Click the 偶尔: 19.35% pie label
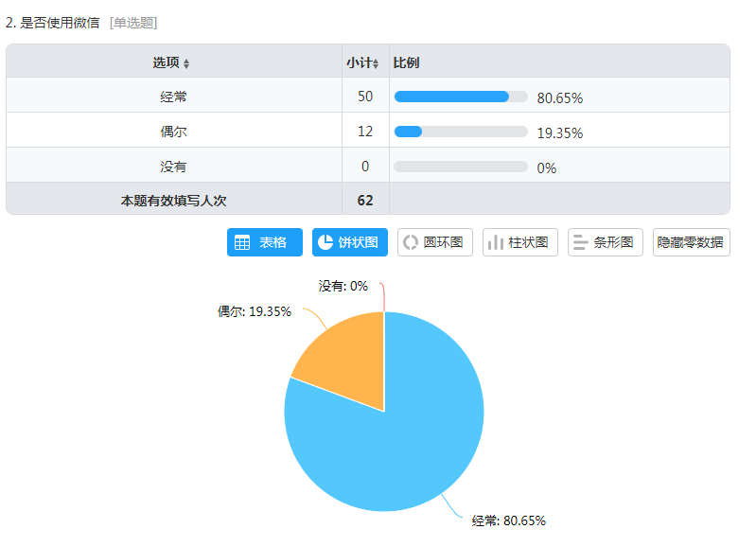Screen dimensions: 756x547 (x=255, y=311)
